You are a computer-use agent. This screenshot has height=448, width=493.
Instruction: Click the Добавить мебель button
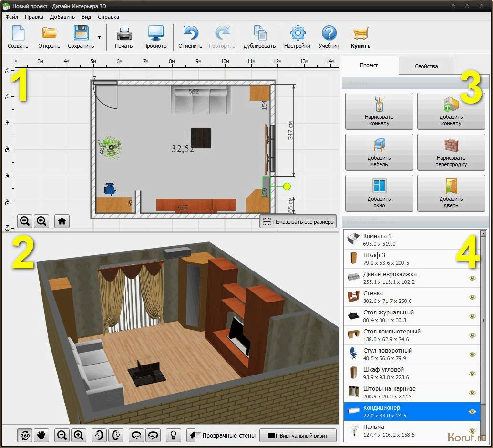379,152
